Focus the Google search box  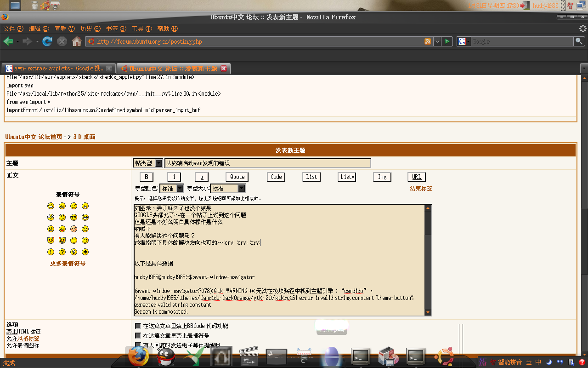(x=523, y=41)
